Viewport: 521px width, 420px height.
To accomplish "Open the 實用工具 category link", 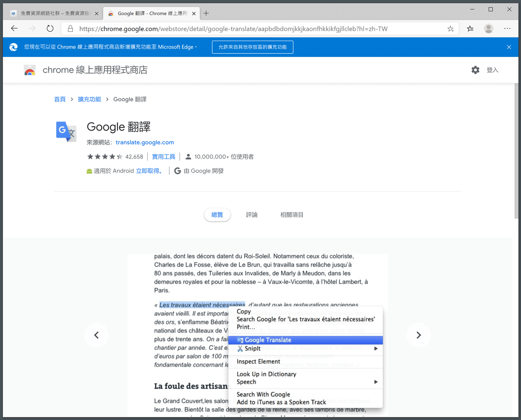I will point(164,157).
